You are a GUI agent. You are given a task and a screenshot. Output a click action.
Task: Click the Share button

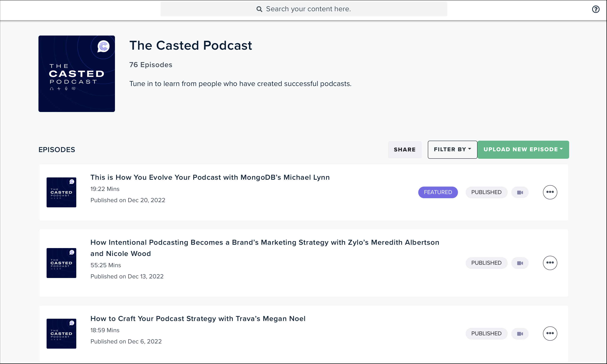click(x=405, y=150)
